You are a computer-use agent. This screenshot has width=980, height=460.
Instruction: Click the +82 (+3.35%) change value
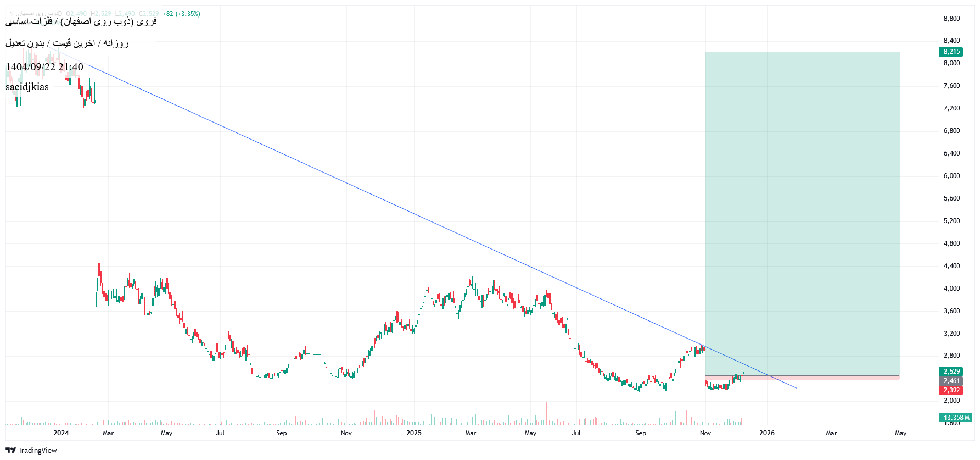[x=182, y=14]
